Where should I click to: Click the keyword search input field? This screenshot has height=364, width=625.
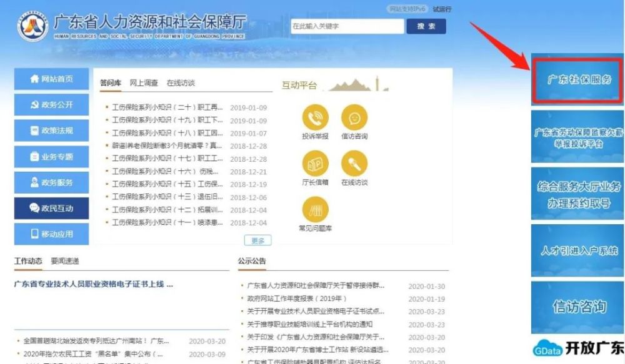pos(347,26)
